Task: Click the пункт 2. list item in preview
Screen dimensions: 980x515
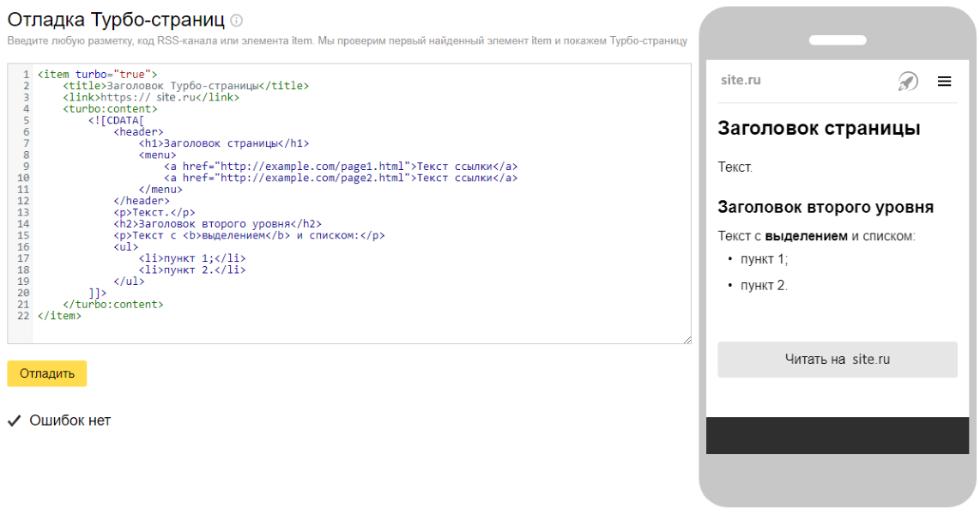Action: 764,286
